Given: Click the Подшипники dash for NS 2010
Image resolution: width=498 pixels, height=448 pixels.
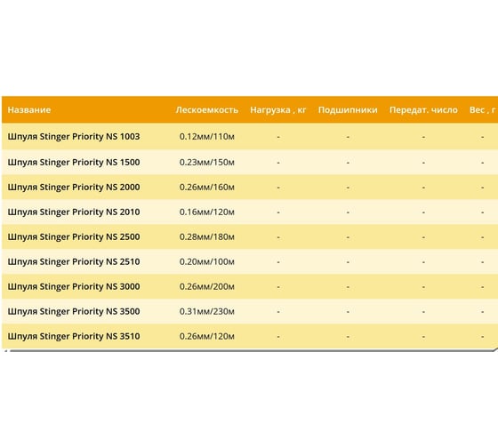Looking at the screenshot, I should 348,212.
